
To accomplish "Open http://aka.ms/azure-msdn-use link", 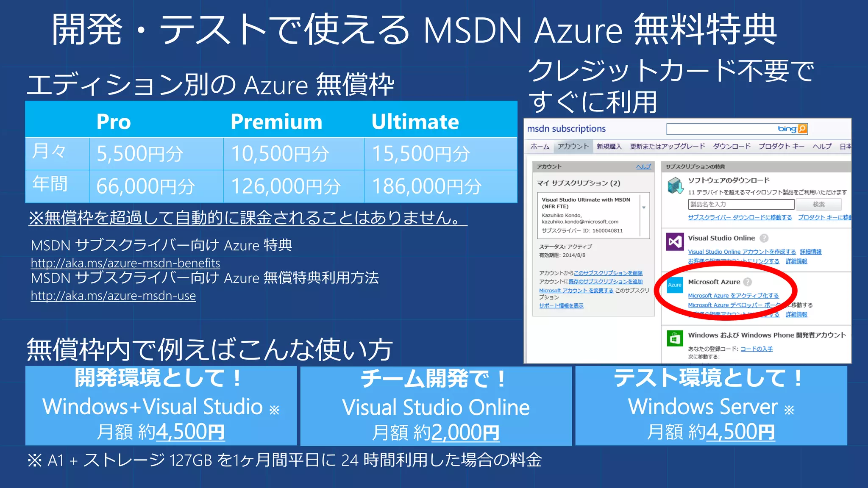I will 113,296.
